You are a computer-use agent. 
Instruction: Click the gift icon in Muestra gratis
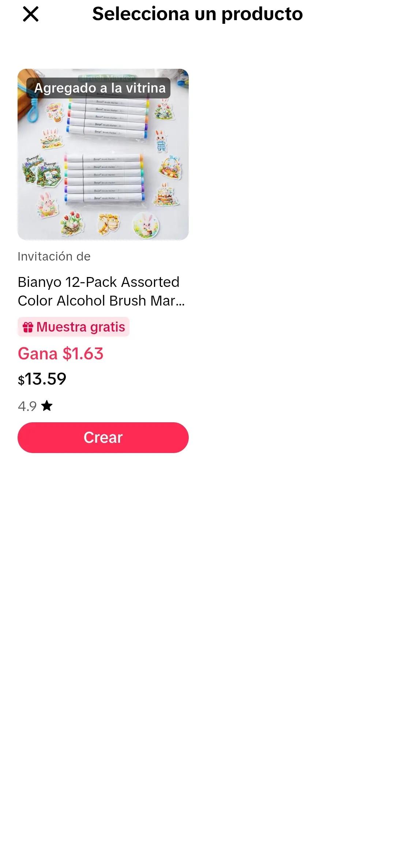point(28,327)
